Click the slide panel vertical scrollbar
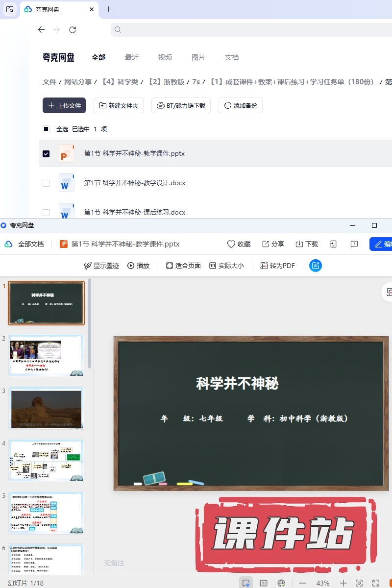 coord(89,323)
